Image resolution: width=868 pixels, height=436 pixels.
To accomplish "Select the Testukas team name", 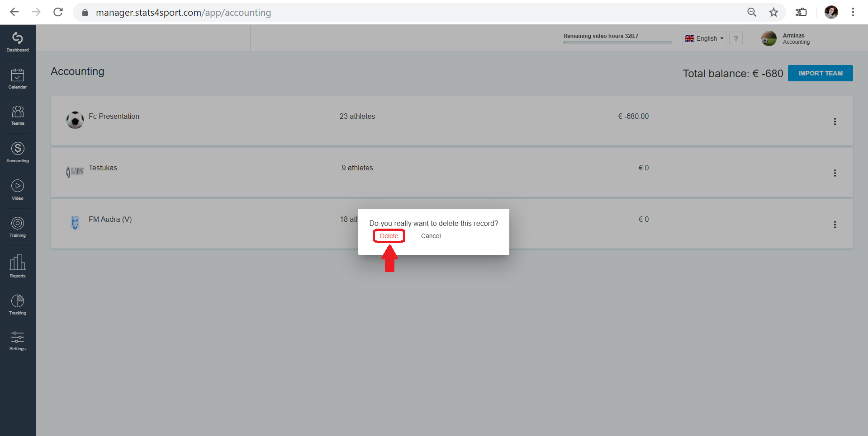I will 103,168.
